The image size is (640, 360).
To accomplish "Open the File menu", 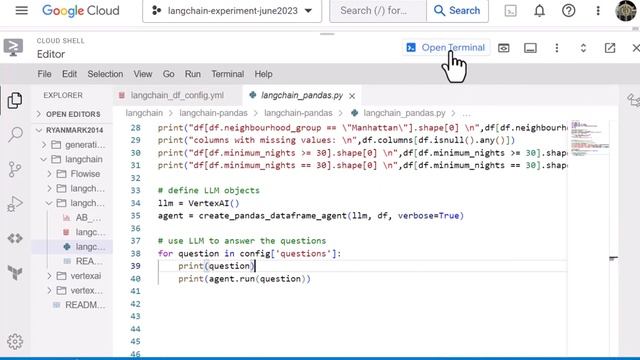I will (44, 74).
